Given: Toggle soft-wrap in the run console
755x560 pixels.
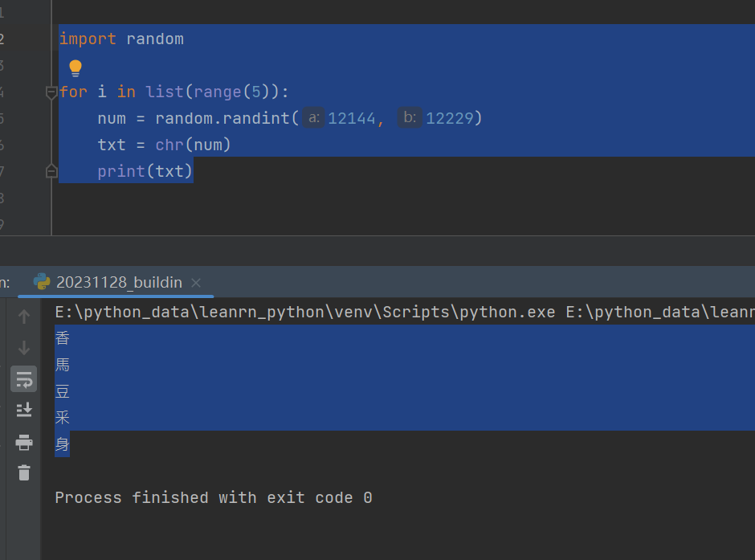Looking at the screenshot, I should pyautogui.click(x=23, y=378).
